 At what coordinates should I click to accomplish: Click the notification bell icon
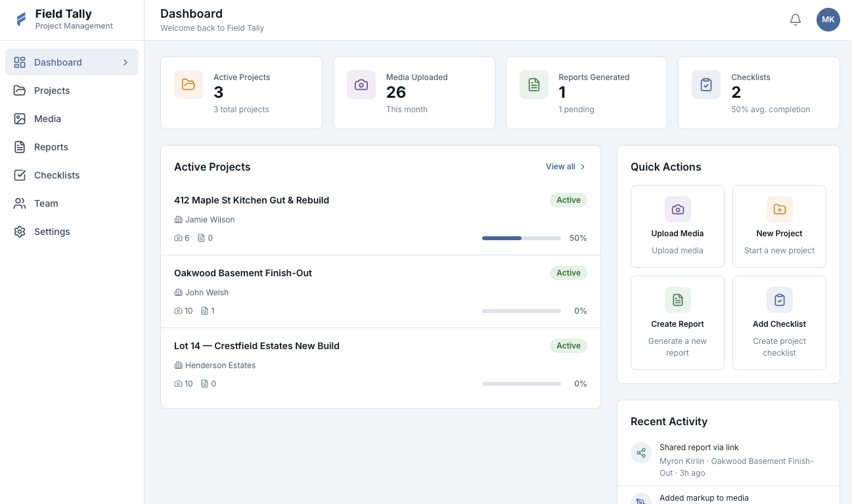[x=796, y=20]
